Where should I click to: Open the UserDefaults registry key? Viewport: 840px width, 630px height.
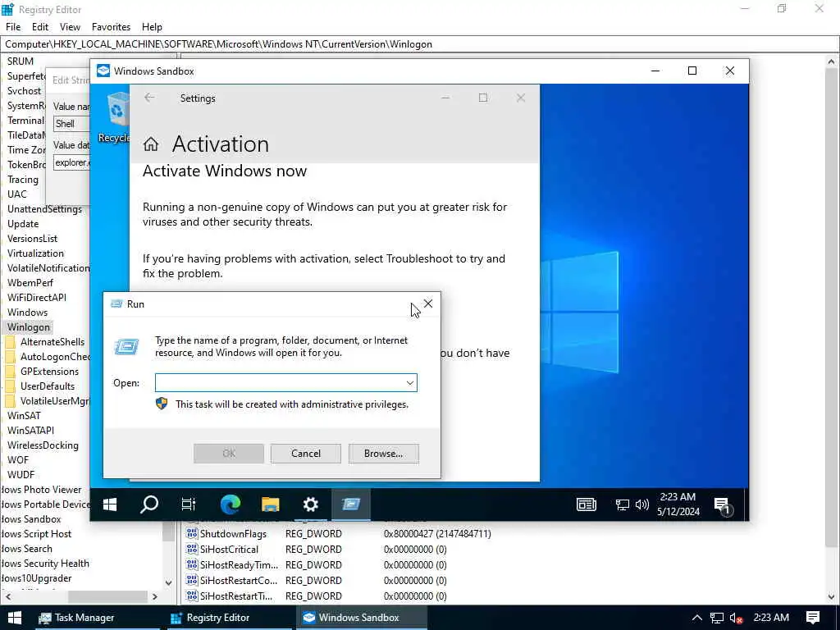tap(47, 386)
